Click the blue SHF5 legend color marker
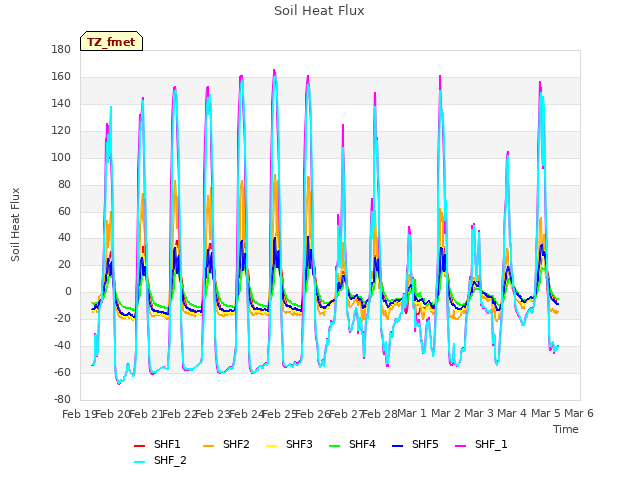The image size is (640, 480). click(398, 446)
